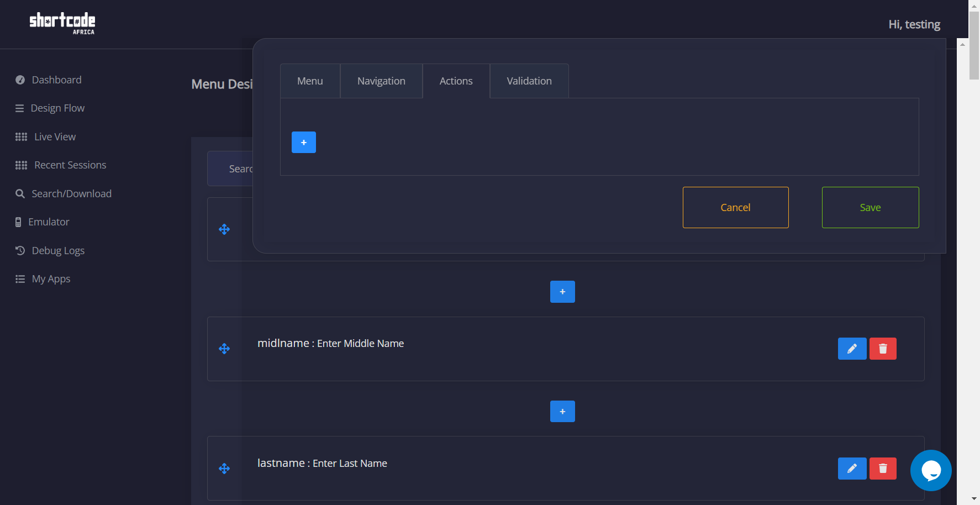Click the page vertical scrollbar thumb

point(974,45)
